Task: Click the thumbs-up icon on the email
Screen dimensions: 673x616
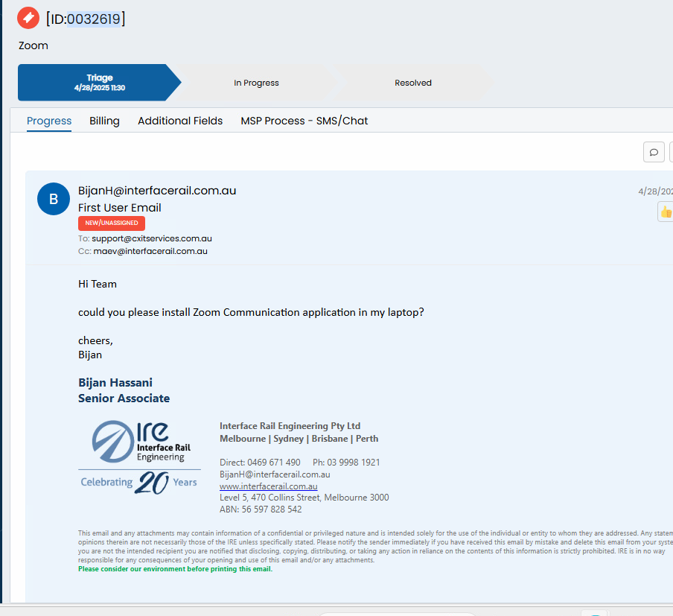Action: pos(666,212)
